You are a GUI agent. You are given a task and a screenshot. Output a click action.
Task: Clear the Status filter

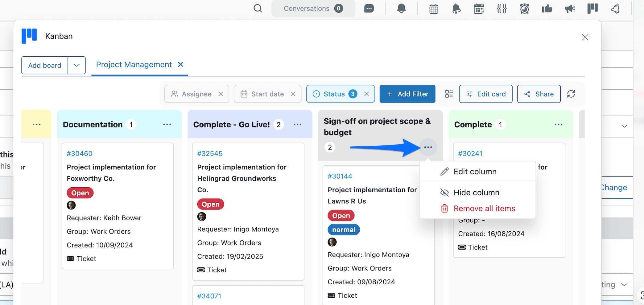tap(366, 94)
